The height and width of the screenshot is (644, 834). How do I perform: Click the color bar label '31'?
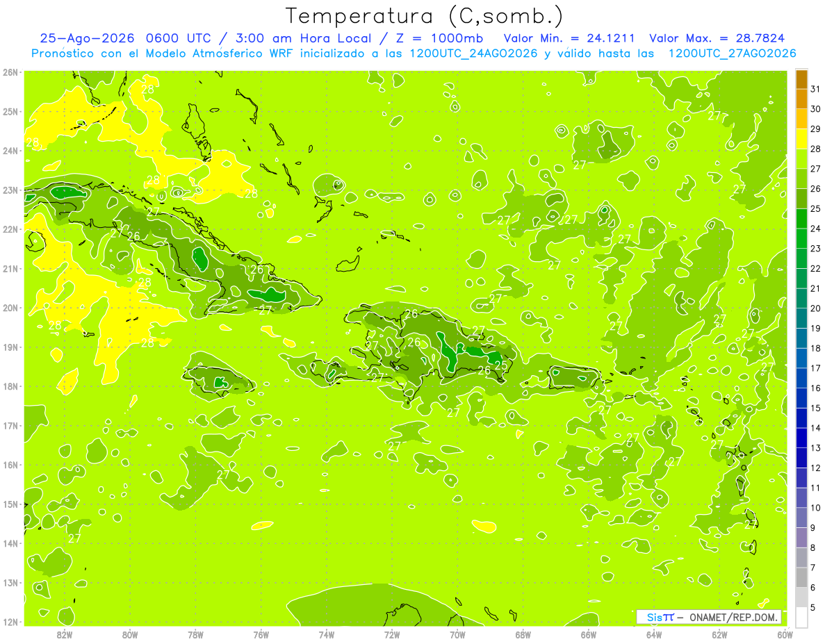tap(816, 89)
